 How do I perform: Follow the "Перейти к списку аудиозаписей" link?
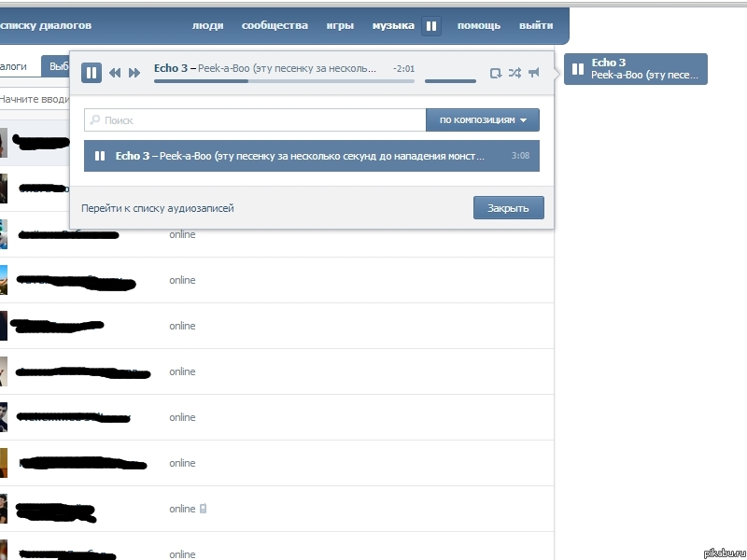click(158, 208)
